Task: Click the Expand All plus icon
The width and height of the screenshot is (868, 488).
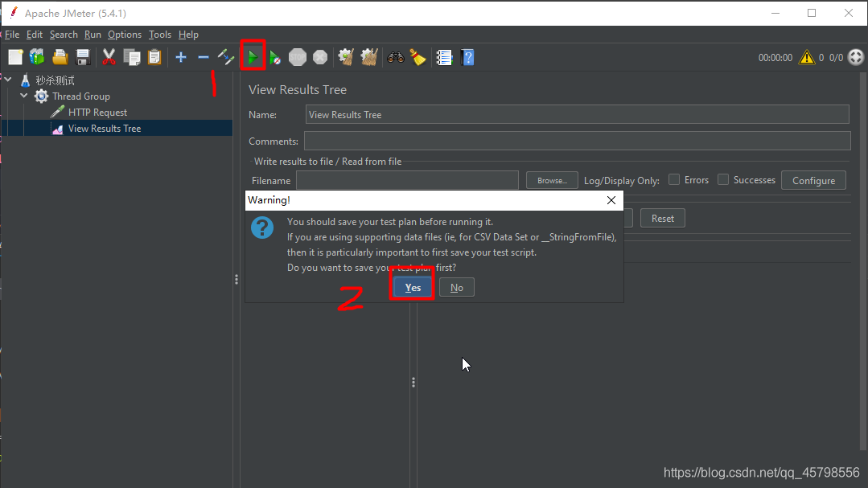Action: tap(180, 57)
